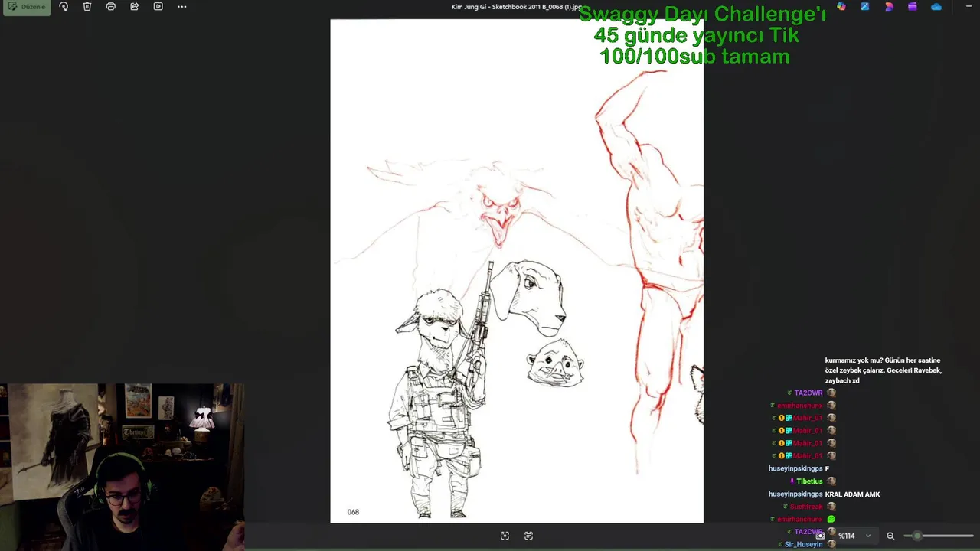Delete the photo using the trash icon
This screenshot has height=551, width=980.
87,7
